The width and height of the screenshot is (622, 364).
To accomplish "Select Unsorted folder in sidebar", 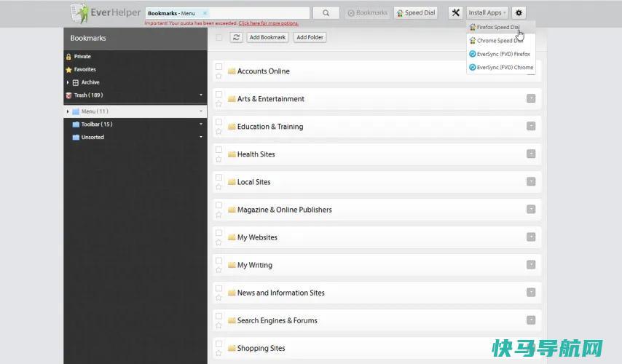I will (x=92, y=137).
